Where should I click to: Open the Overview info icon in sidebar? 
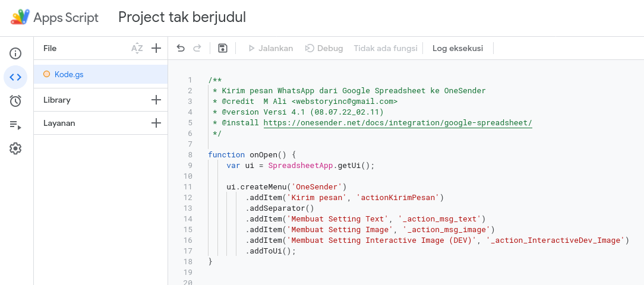(x=15, y=53)
